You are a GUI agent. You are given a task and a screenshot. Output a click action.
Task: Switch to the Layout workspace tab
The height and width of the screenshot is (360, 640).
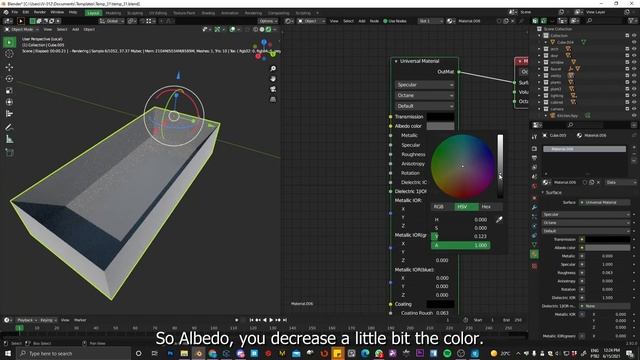93,13
